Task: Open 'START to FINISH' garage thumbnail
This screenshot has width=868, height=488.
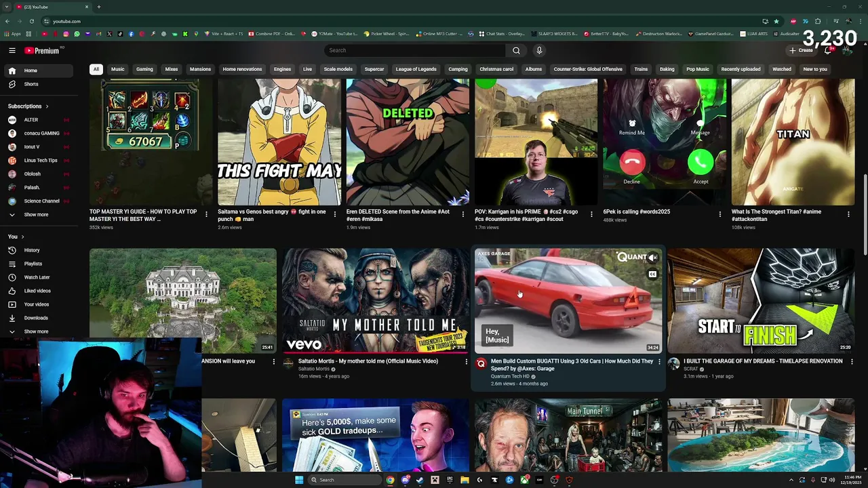Action: click(761, 301)
